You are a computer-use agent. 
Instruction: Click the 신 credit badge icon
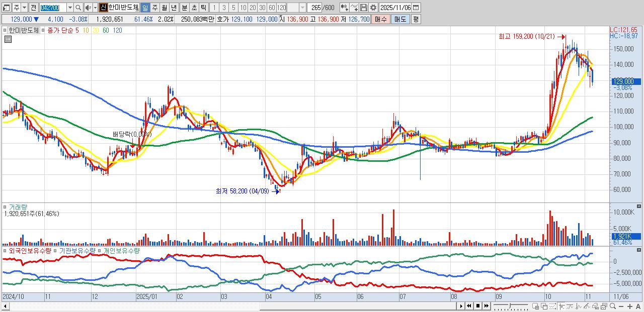tap(103, 8)
